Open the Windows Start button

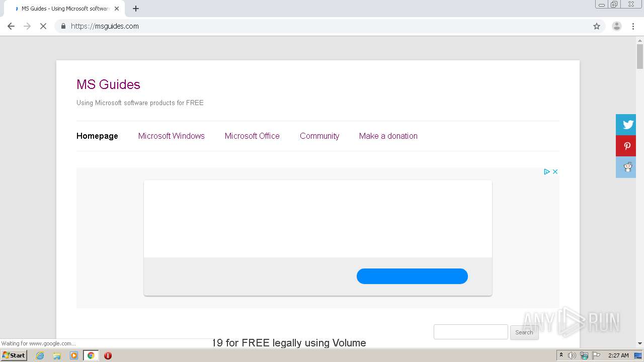14,355
